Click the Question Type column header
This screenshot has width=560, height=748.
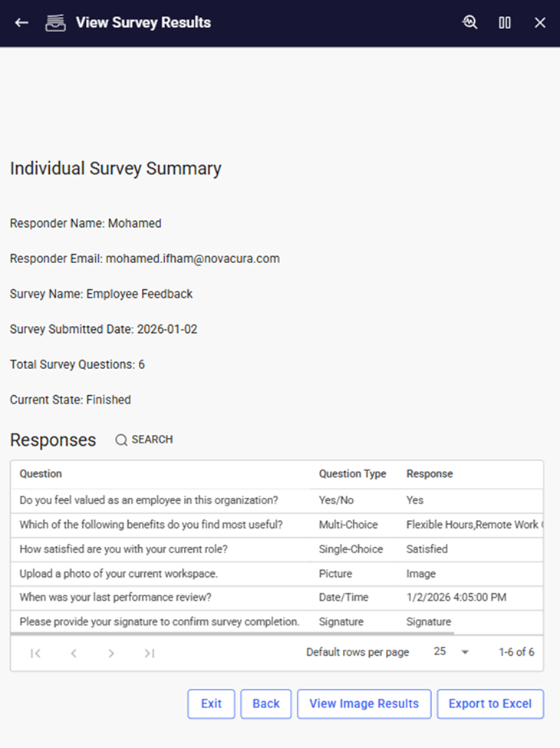point(352,474)
